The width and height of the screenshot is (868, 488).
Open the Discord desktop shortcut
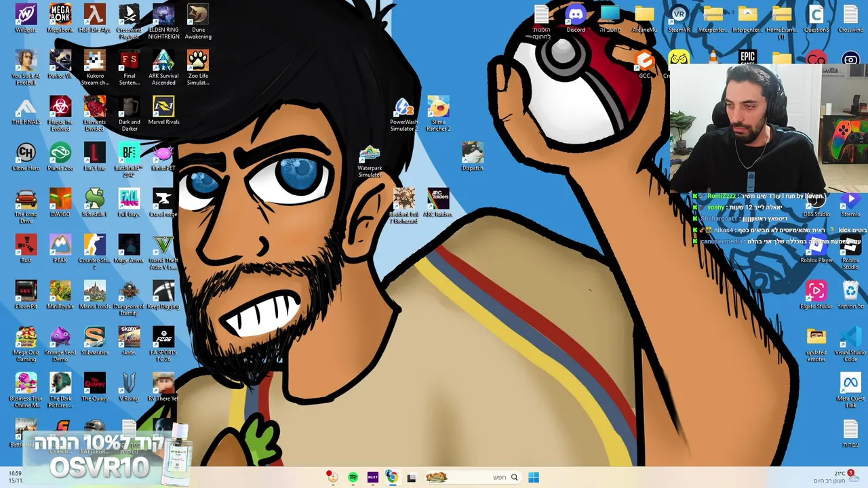coord(576,18)
